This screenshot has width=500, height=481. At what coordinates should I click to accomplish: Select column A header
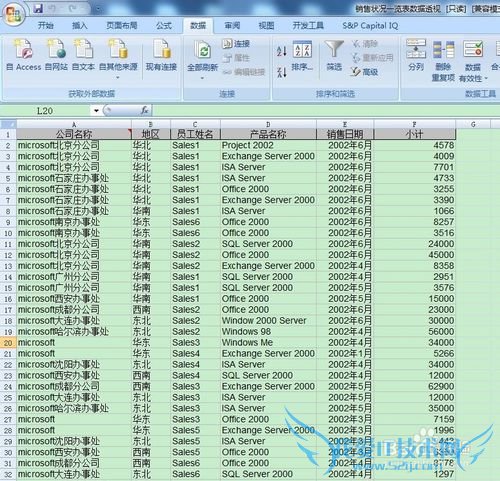pos(74,124)
